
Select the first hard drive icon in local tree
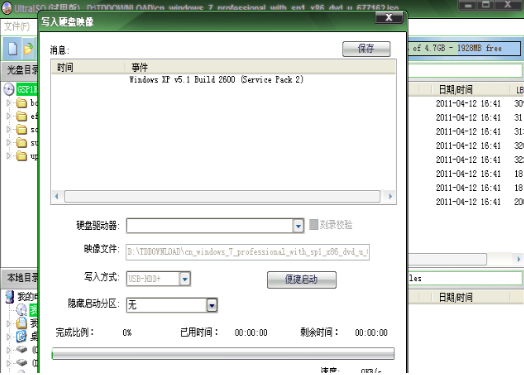coord(22,350)
